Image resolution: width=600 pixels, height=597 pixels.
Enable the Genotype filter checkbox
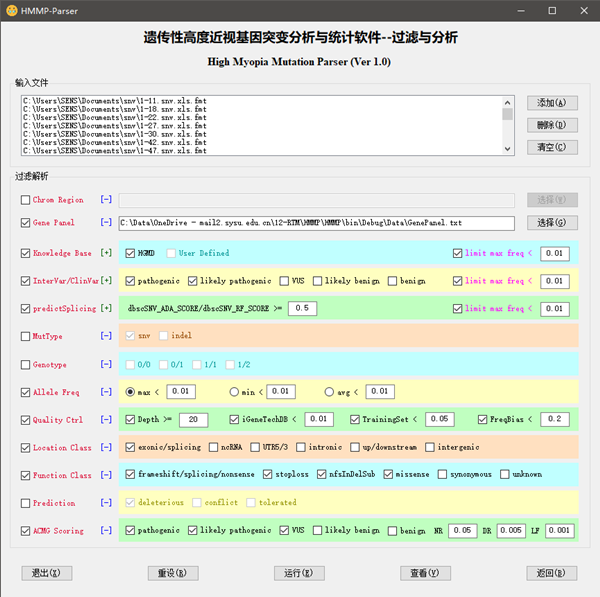point(25,364)
